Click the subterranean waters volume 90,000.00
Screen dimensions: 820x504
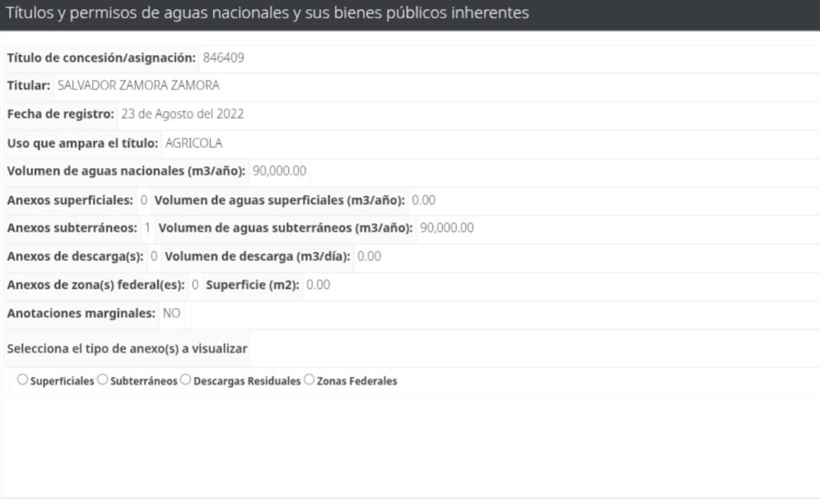447,228
